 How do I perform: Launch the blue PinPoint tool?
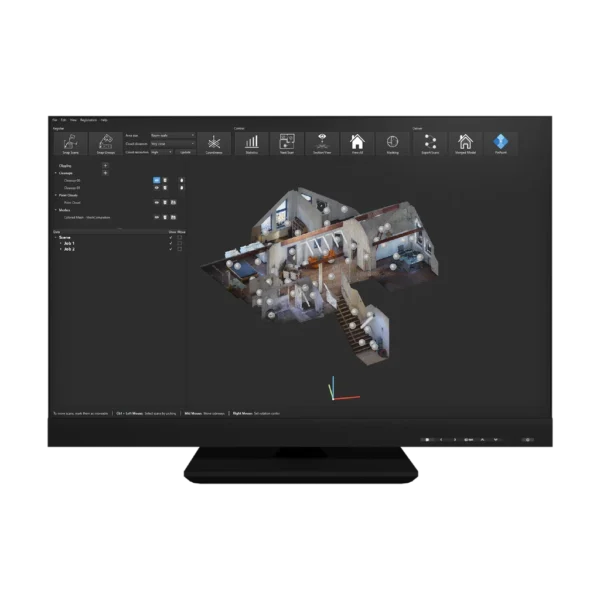[501, 143]
